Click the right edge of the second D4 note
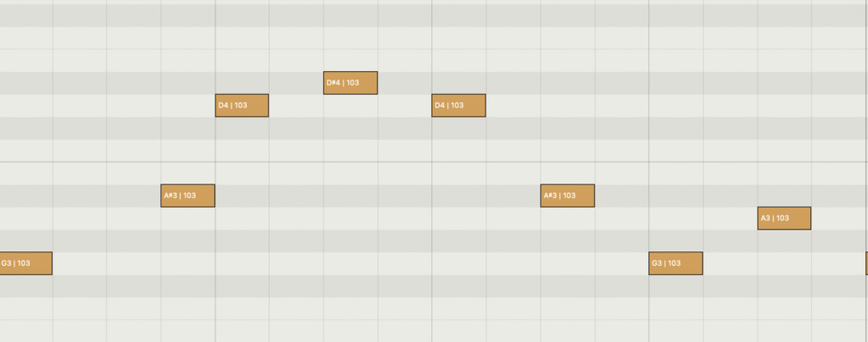This screenshot has width=868, height=342. [485, 106]
